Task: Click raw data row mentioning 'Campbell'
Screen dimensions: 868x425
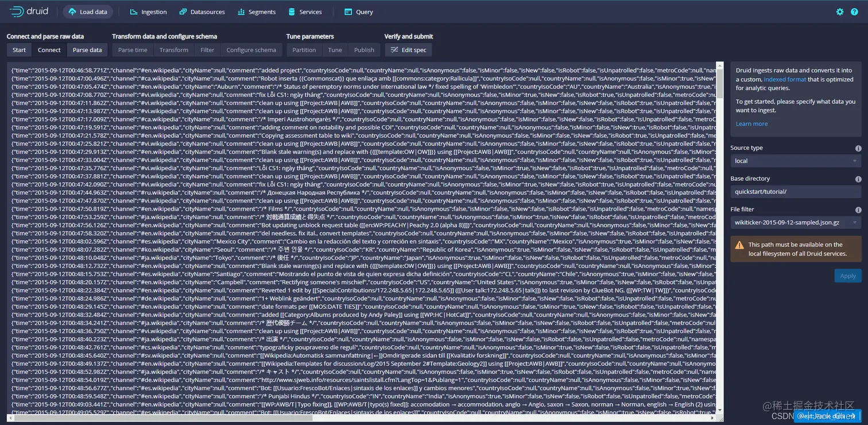Action: point(363,282)
